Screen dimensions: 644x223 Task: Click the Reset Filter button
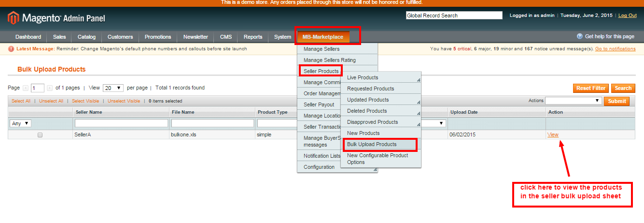pyautogui.click(x=591, y=88)
